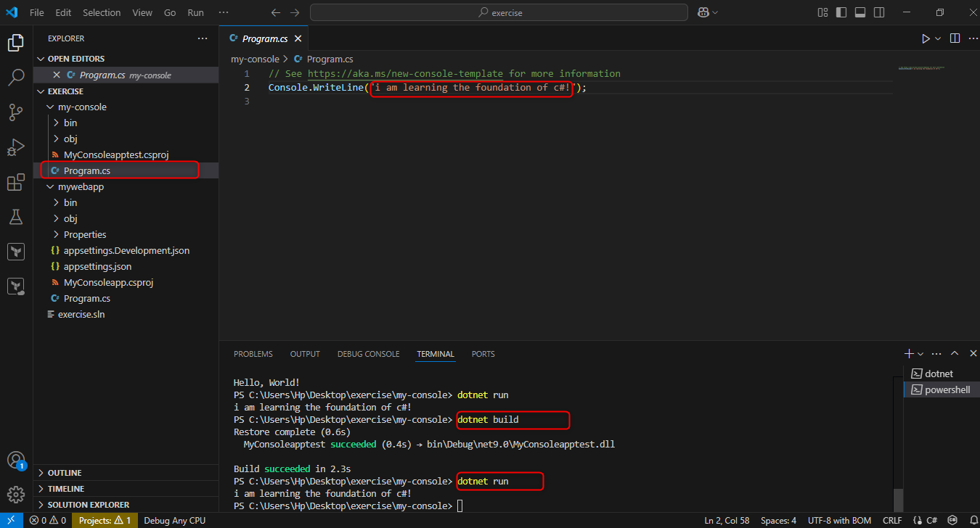The image size is (980, 528).
Task: Open Customize Layout icon
Action: tap(822, 12)
